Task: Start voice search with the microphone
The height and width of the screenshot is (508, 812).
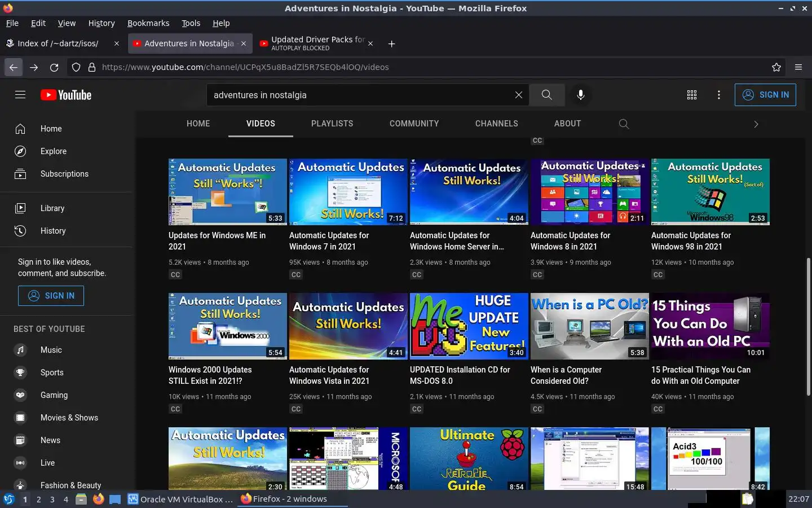Action: click(x=580, y=95)
